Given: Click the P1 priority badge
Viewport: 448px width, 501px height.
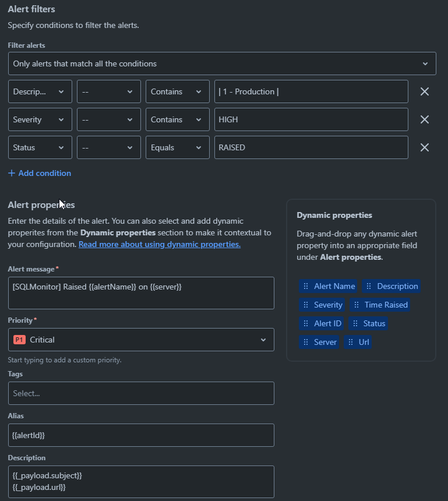Looking at the screenshot, I should (x=19, y=340).
